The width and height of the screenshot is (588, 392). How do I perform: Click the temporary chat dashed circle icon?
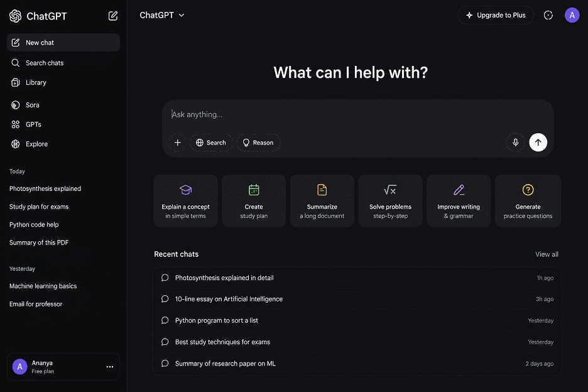pos(548,15)
